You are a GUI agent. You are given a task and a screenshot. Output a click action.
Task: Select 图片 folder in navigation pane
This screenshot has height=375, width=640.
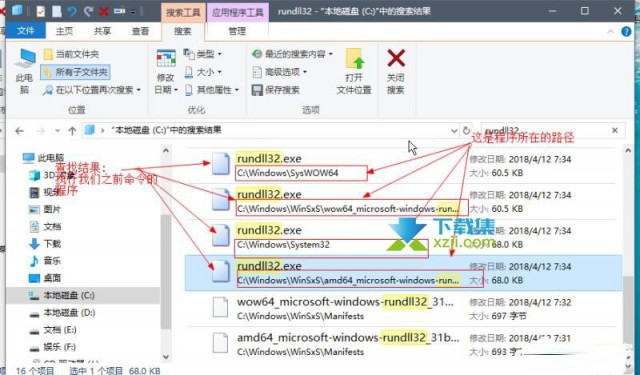tap(46, 209)
